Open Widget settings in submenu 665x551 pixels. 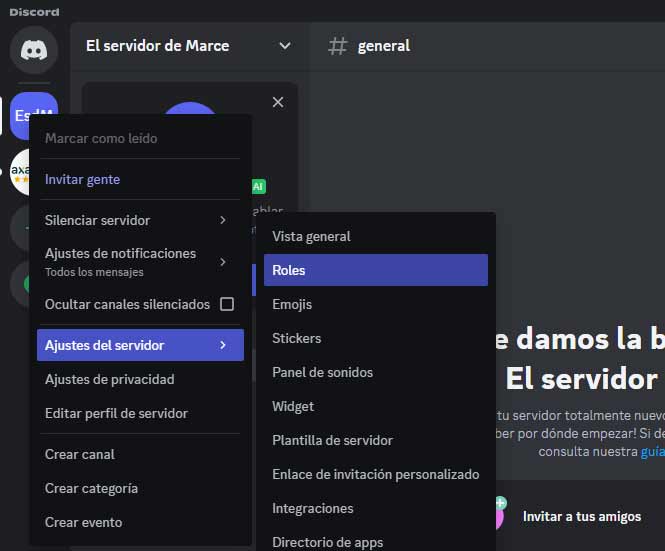[x=376, y=406]
